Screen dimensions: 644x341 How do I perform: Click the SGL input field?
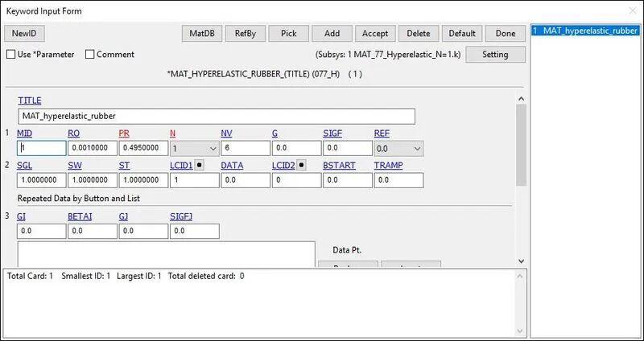(42, 181)
